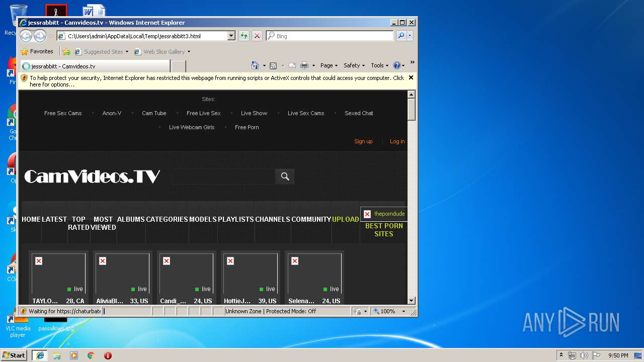Click the Live Show link
The image size is (644, 362).
coord(254,113)
